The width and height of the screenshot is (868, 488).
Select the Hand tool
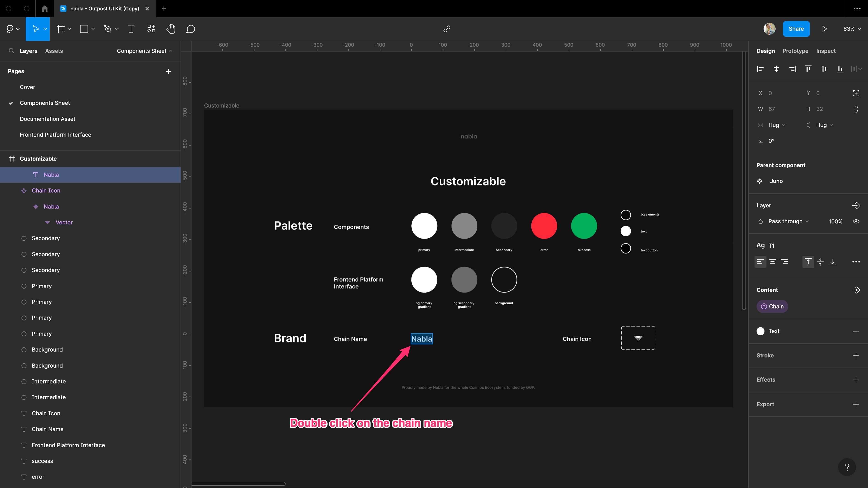tap(171, 29)
